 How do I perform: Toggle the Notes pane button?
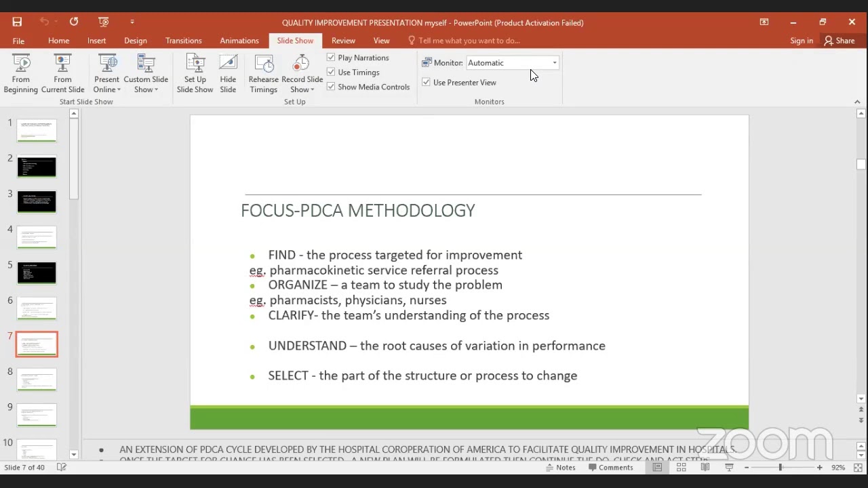(x=559, y=468)
